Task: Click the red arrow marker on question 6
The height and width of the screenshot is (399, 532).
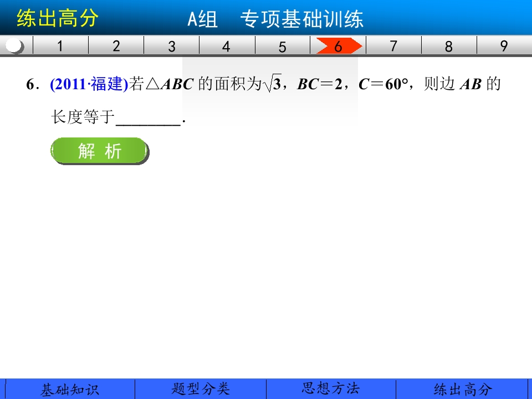Action: click(339, 46)
